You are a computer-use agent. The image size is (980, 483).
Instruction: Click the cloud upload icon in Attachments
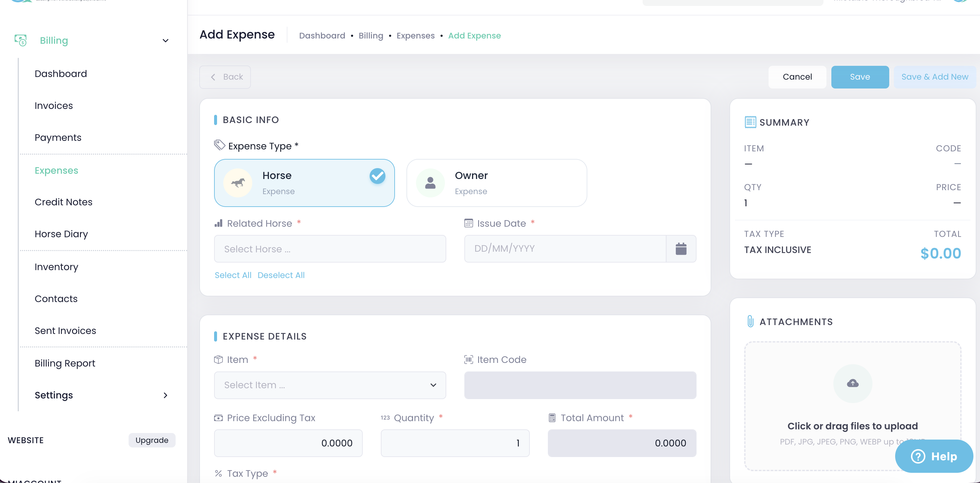pyautogui.click(x=852, y=383)
